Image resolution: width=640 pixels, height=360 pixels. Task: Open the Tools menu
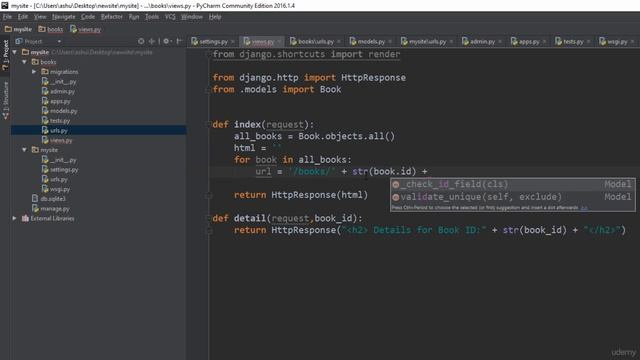[x=152, y=17]
